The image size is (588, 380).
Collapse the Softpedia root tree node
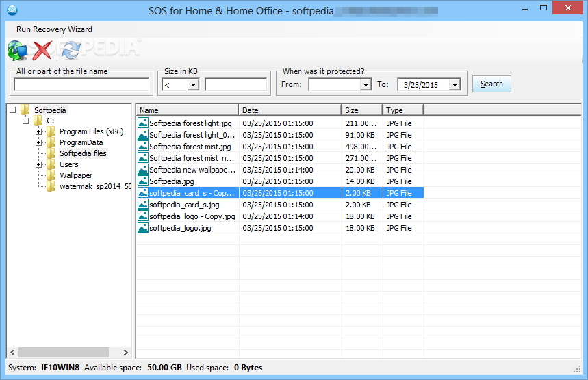(x=13, y=110)
